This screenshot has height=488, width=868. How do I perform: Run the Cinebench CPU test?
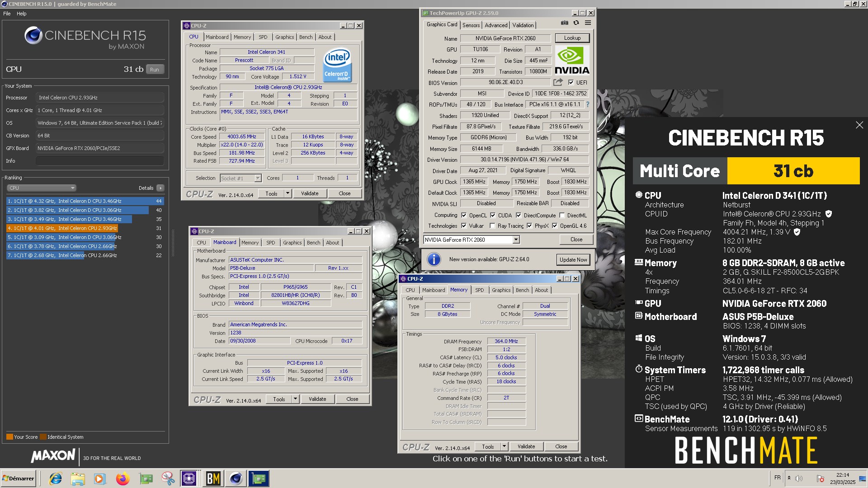155,70
